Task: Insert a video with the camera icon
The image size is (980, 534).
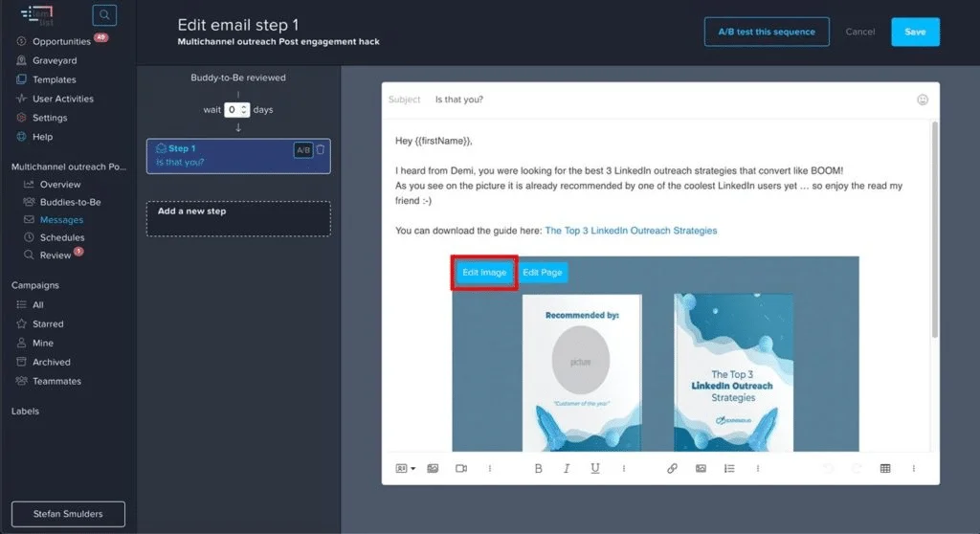Action: click(x=460, y=468)
